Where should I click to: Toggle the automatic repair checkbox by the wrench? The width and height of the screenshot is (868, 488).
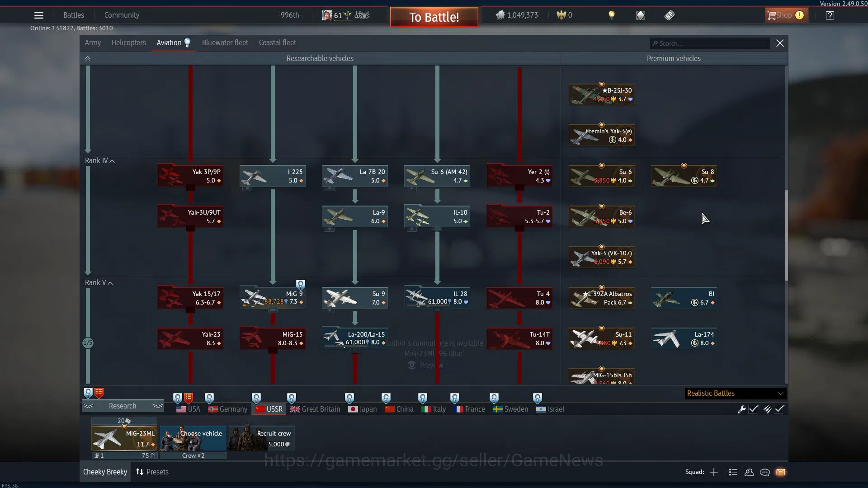coord(753,409)
